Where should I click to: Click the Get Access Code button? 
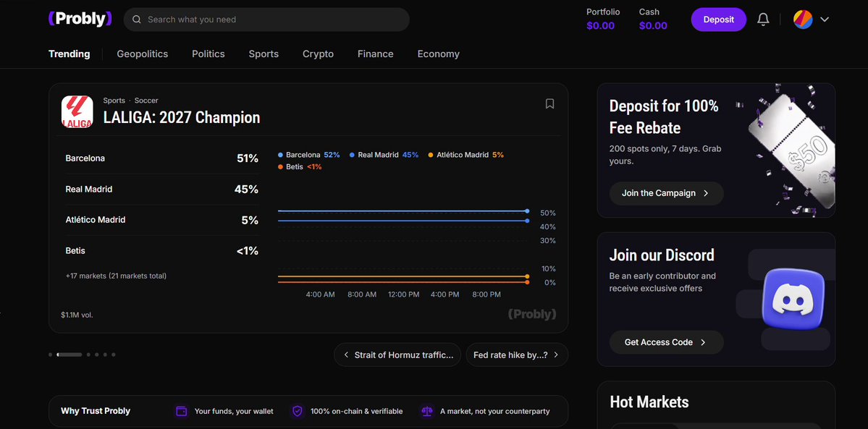pyautogui.click(x=667, y=342)
